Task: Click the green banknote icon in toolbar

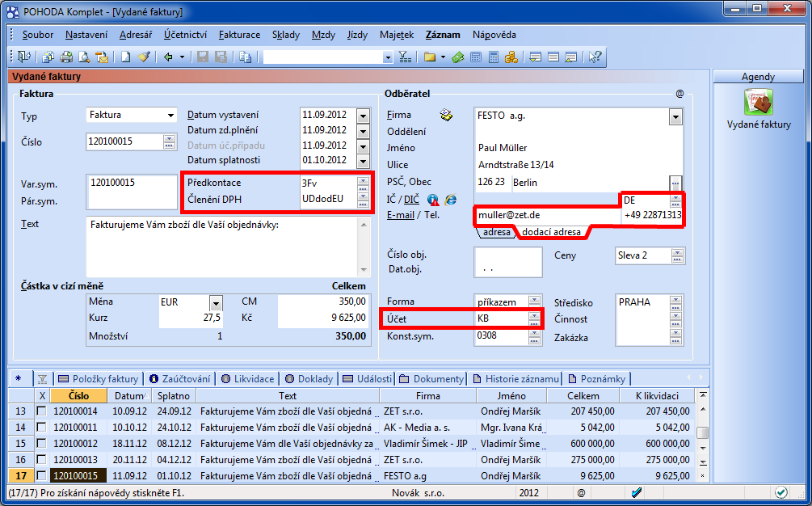Action: 457,57
